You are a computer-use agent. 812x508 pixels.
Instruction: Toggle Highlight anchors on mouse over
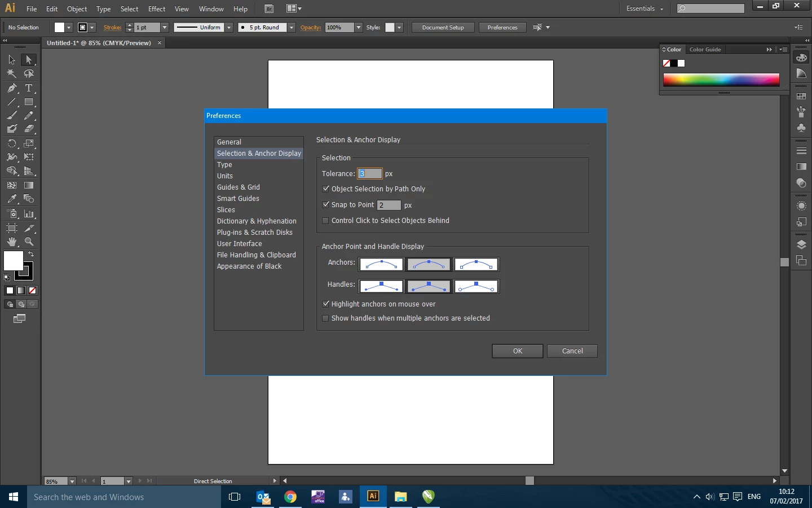(x=326, y=304)
